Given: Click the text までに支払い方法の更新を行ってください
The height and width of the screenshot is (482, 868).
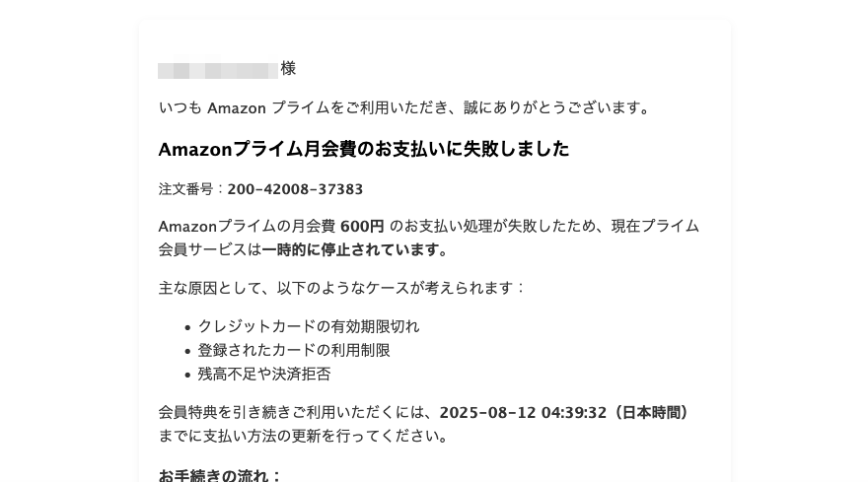Looking at the screenshot, I should click(304, 437).
